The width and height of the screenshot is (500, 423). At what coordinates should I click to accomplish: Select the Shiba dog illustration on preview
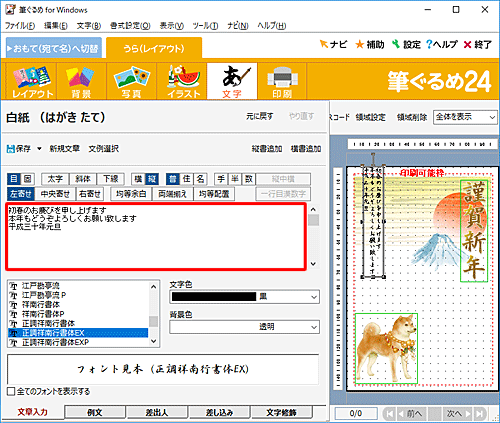pos(386,348)
